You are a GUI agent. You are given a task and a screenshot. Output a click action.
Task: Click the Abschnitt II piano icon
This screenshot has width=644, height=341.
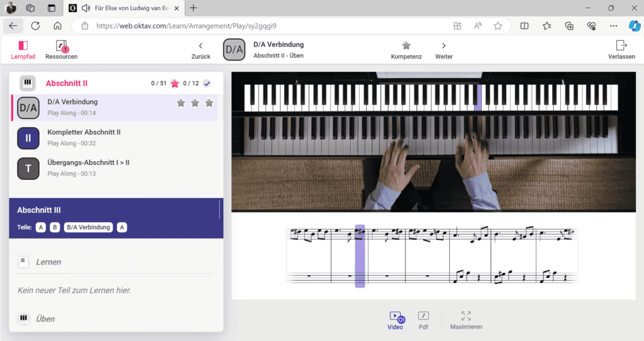coord(27,83)
